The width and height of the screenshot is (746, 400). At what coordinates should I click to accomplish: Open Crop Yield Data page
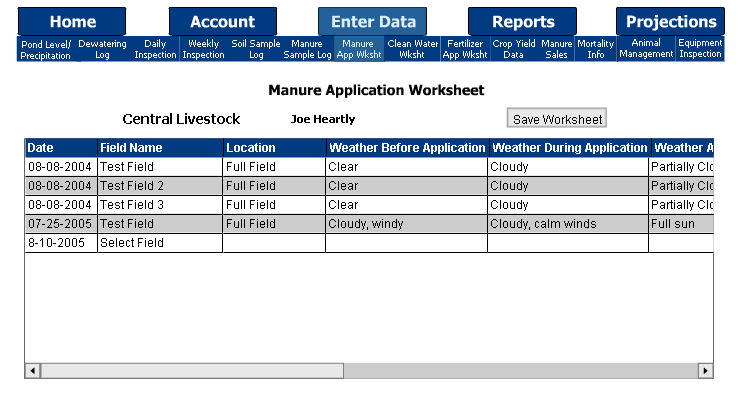tap(514, 49)
